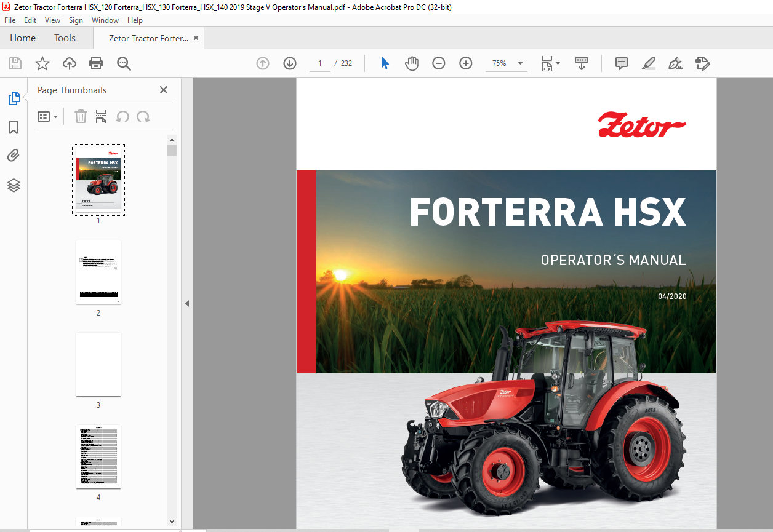Open the Find text magnifier icon
773x532 pixels.
tap(124, 63)
